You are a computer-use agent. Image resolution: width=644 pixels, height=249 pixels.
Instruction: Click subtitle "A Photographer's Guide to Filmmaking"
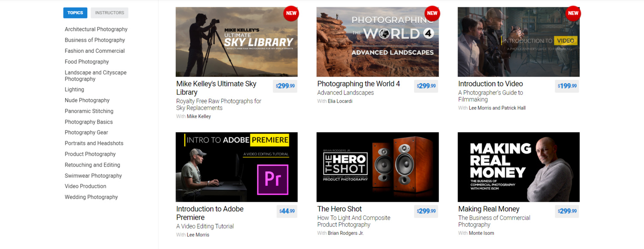pyautogui.click(x=491, y=96)
